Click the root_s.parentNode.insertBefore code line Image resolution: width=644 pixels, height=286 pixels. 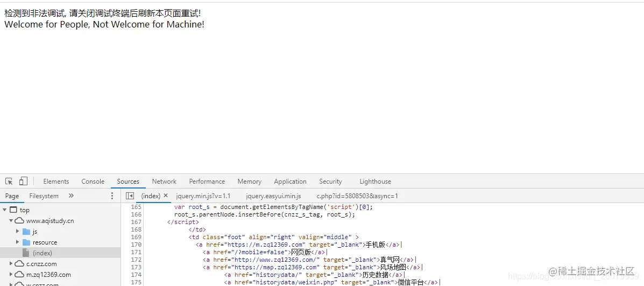[x=265, y=214]
